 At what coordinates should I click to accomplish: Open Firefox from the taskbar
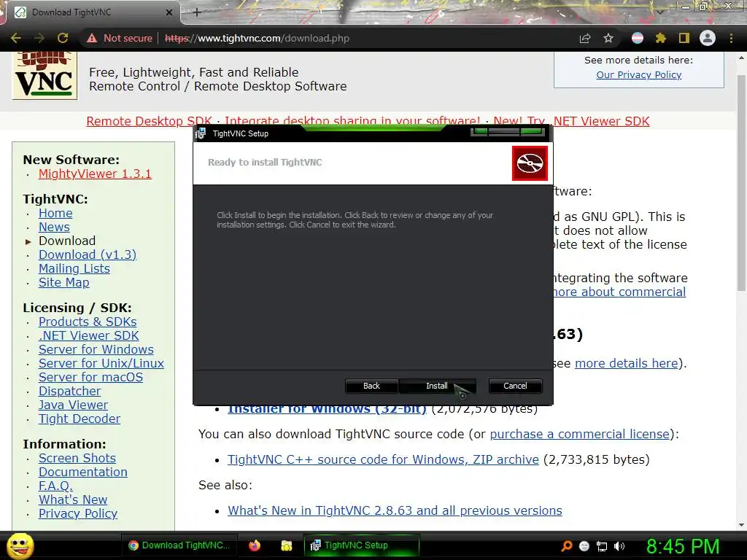[x=255, y=545]
